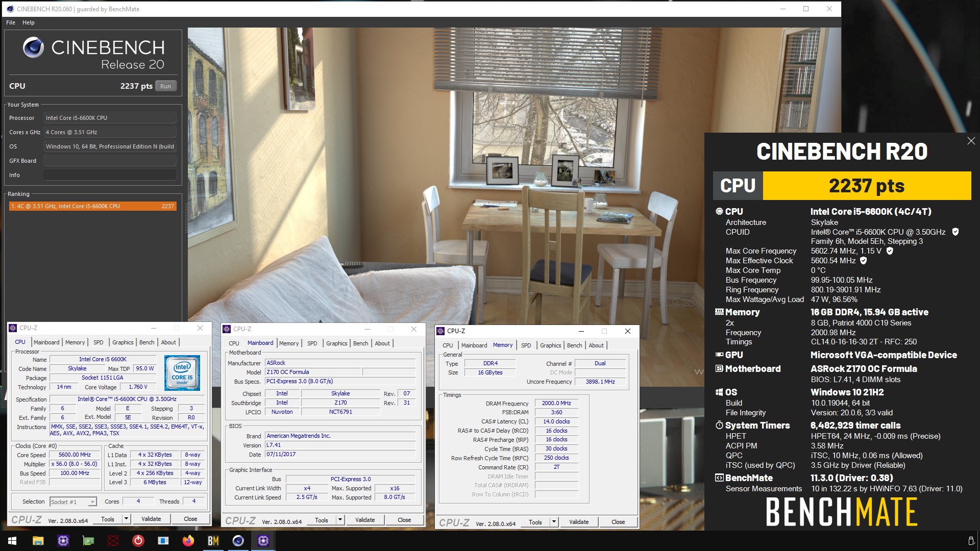Click the GFX Board field in Cinebench
Screen dimensions: 980x551
click(x=110, y=161)
